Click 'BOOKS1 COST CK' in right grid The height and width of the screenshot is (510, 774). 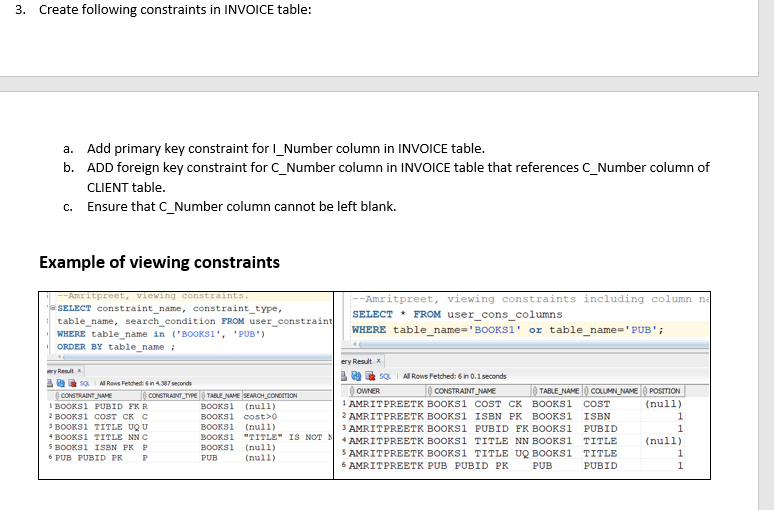pyautogui.click(x=474, y=404)
